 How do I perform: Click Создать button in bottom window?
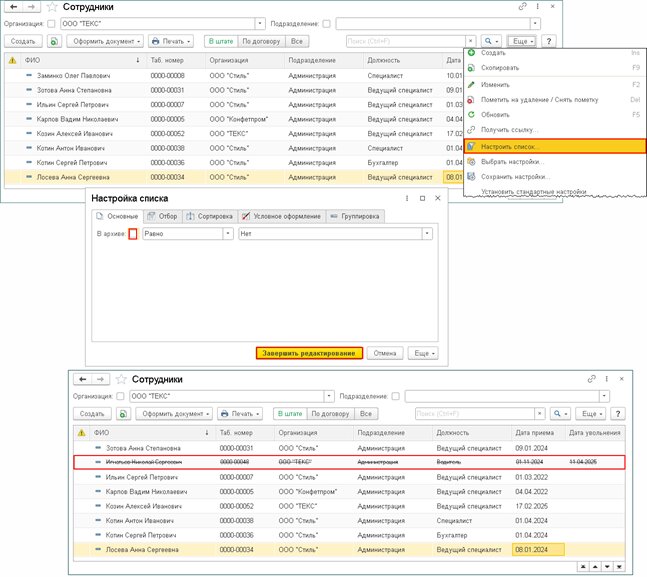(x=92, y=414)
